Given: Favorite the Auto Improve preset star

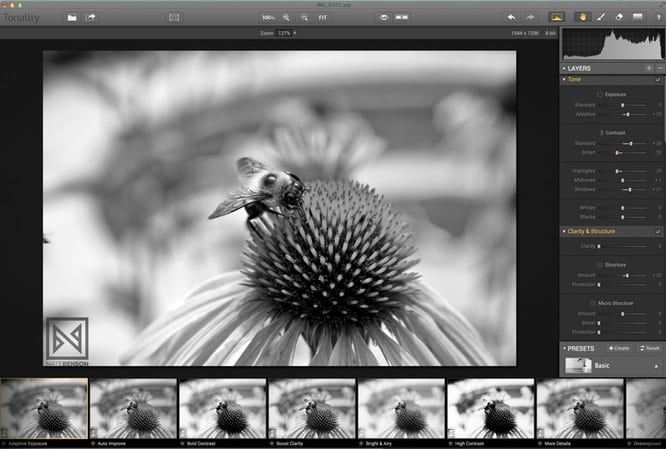Looking at the screenshot, I should click(x=93, y=443).
